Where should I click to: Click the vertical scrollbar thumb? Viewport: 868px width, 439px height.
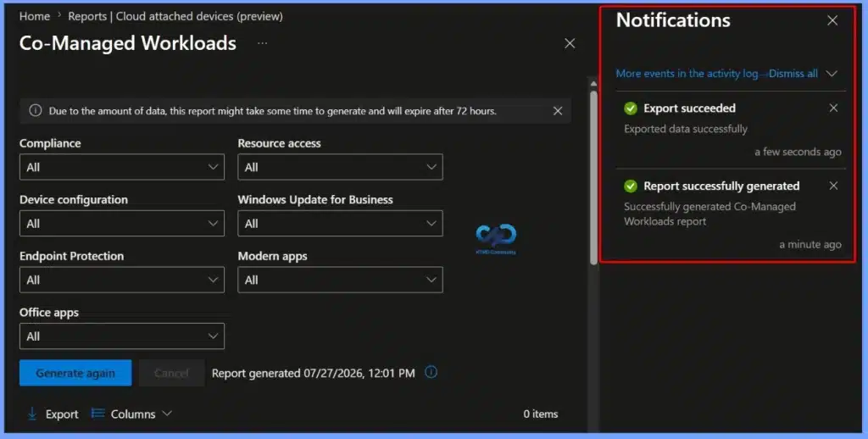click(593, 177)
